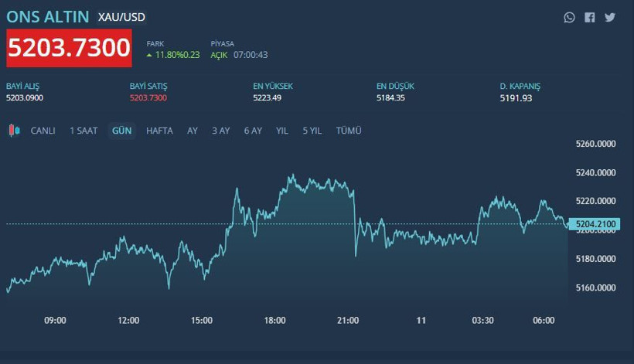Switch chart to HAFTA range
The image size is (634, 364).
159,131
